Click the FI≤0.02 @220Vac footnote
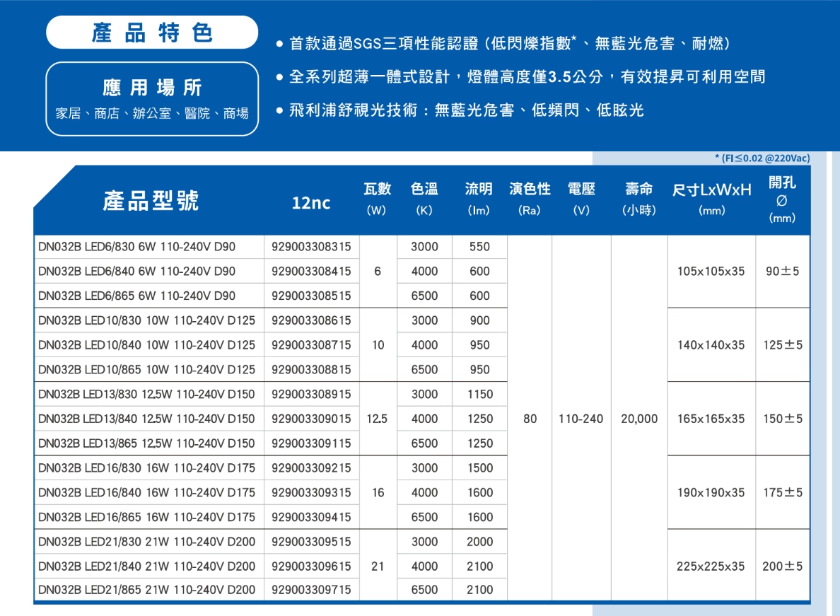 coord(762,158)
